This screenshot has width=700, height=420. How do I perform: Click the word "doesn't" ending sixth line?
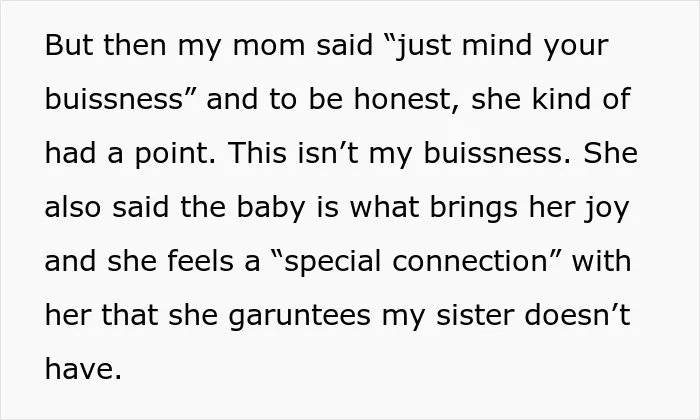(577, 315)
